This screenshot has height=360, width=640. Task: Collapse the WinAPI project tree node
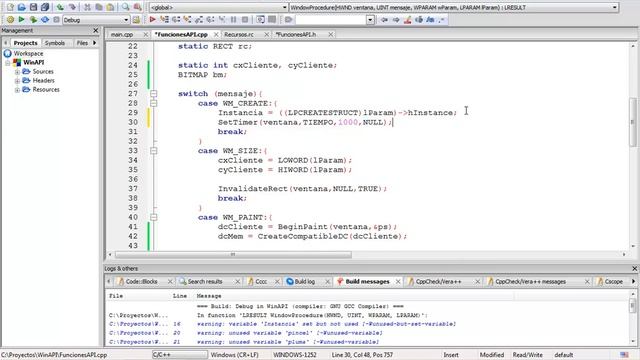(8, 62)
